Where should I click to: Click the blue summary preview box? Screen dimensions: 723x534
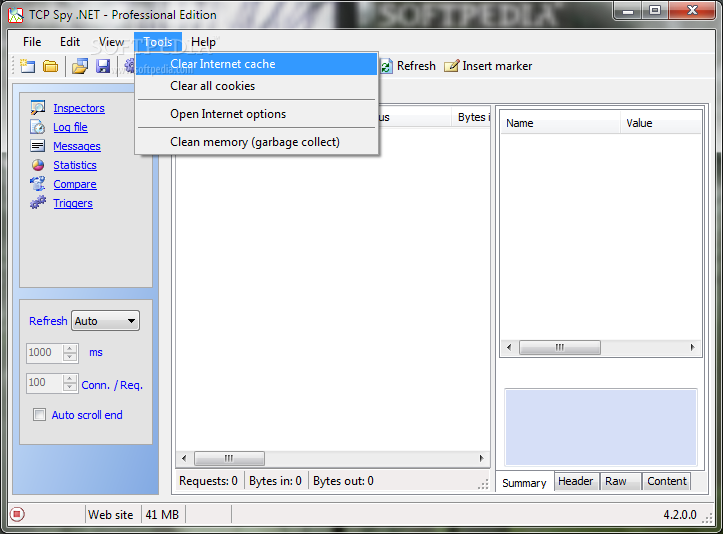[601, 427]
